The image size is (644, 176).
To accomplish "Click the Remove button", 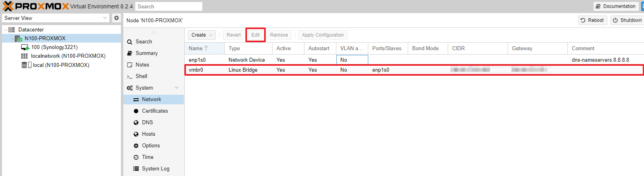I will [279, 35].
